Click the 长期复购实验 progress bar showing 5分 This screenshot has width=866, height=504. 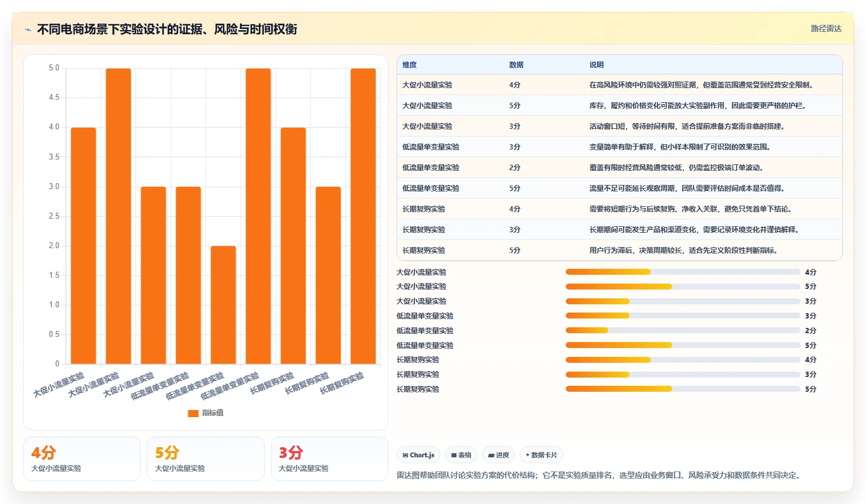(x=683, y=389)
